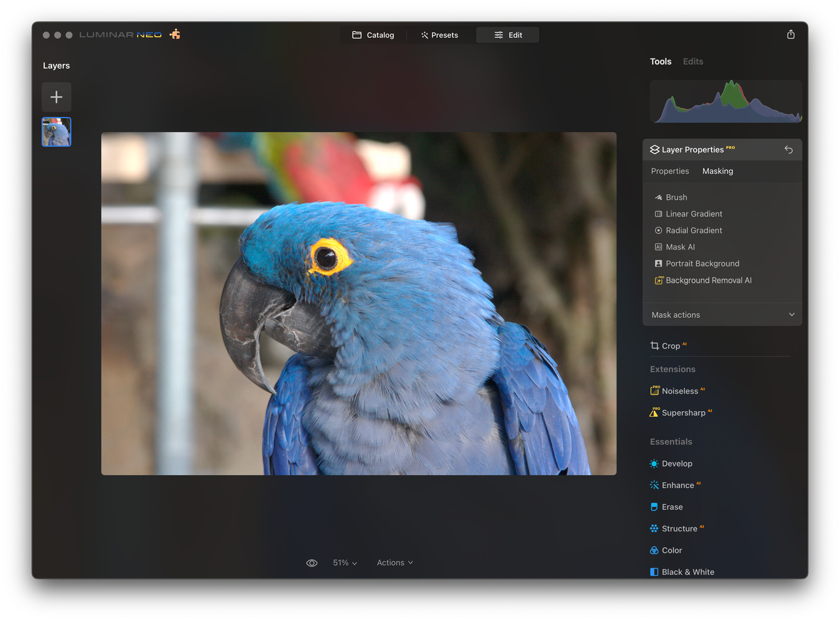Click the share/export icon

click(790, 35)
